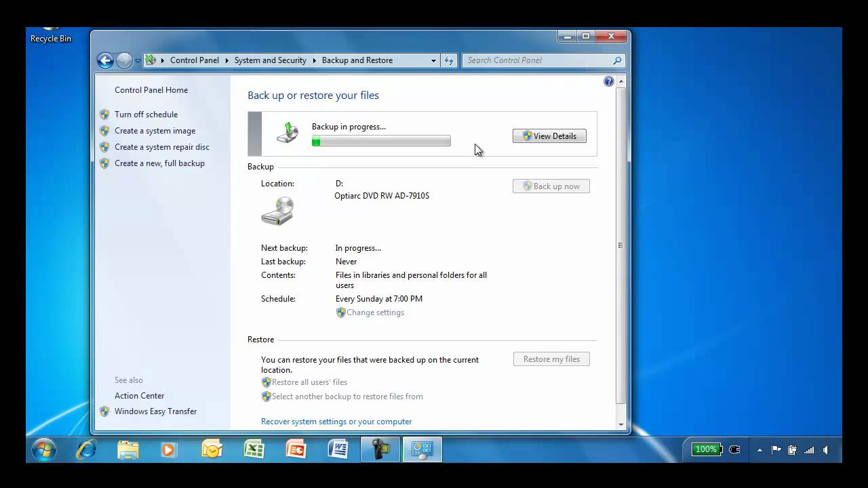This screenshot has width=868, height=488.
Task: Open Windows Easy Transfer link
Action: point(155,411)
